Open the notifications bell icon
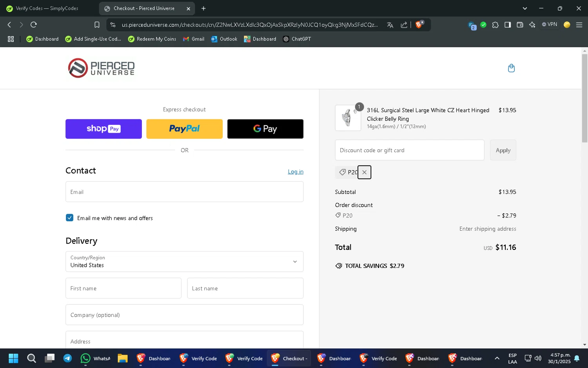This screenshot has height=368, width=588. click(x=577, y=358)
